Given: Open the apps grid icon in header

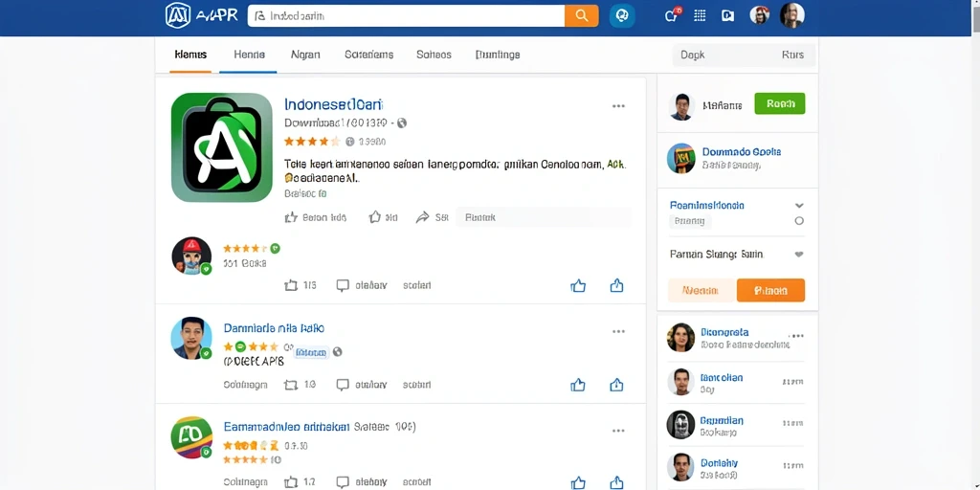Looking at the screenshot, I should [700, 16].
